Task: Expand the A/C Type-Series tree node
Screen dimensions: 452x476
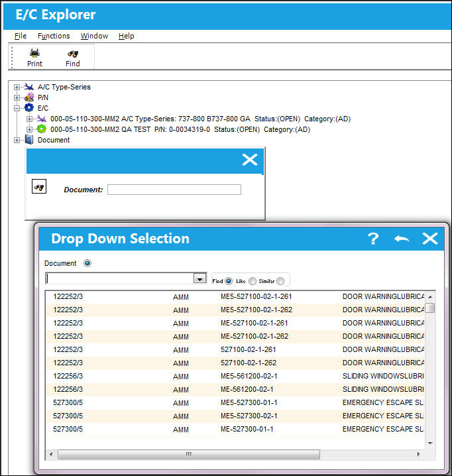Action: 17,87
